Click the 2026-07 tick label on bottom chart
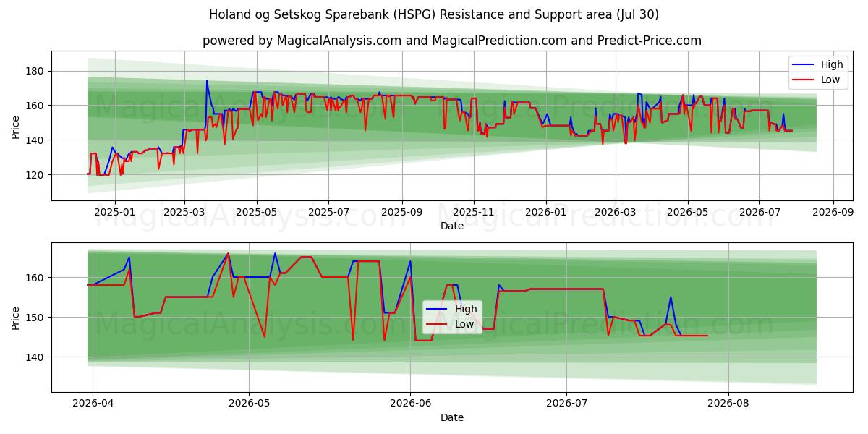This screenshot has height=434, width=868. pyautogui.click(x=566, y=404)
